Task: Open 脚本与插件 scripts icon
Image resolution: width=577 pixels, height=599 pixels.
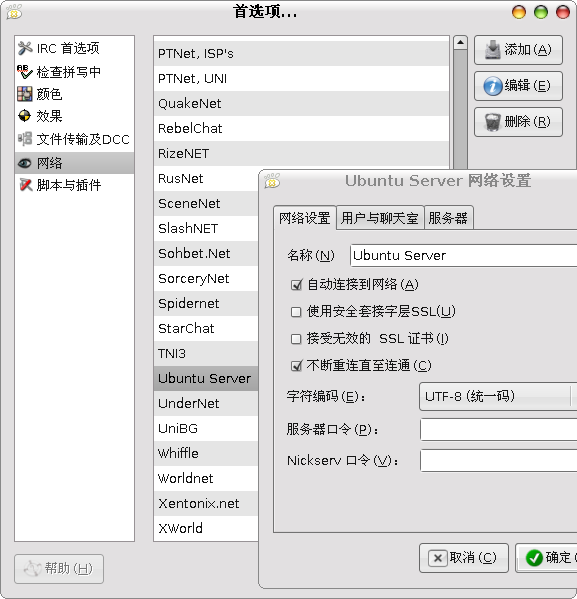Action: (25, 185)
